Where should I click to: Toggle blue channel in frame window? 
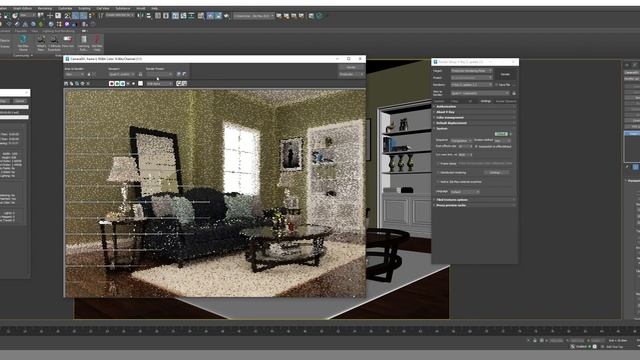point(122,83)
